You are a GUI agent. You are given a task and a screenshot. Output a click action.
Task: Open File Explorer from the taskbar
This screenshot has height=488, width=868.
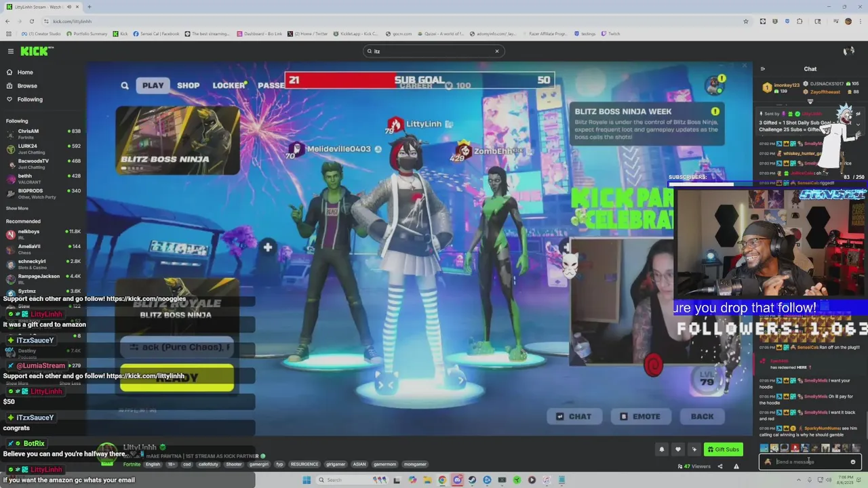point(427,480)
